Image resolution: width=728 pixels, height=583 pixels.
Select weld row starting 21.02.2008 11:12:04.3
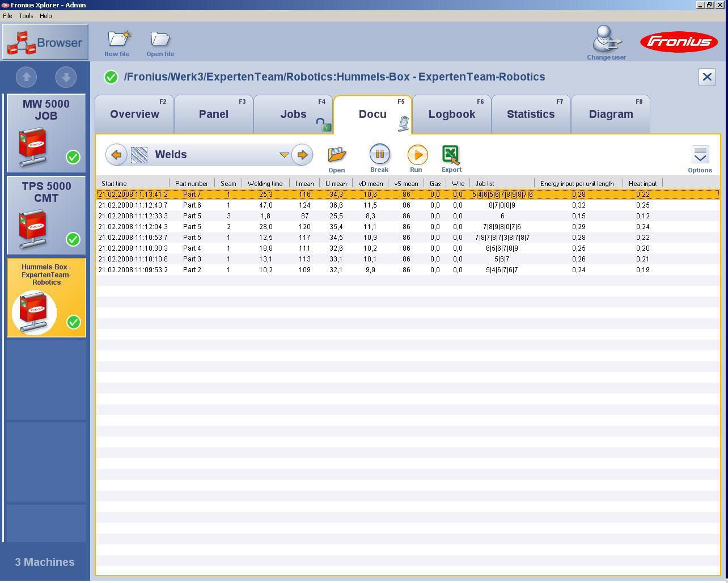click(408, 227)
